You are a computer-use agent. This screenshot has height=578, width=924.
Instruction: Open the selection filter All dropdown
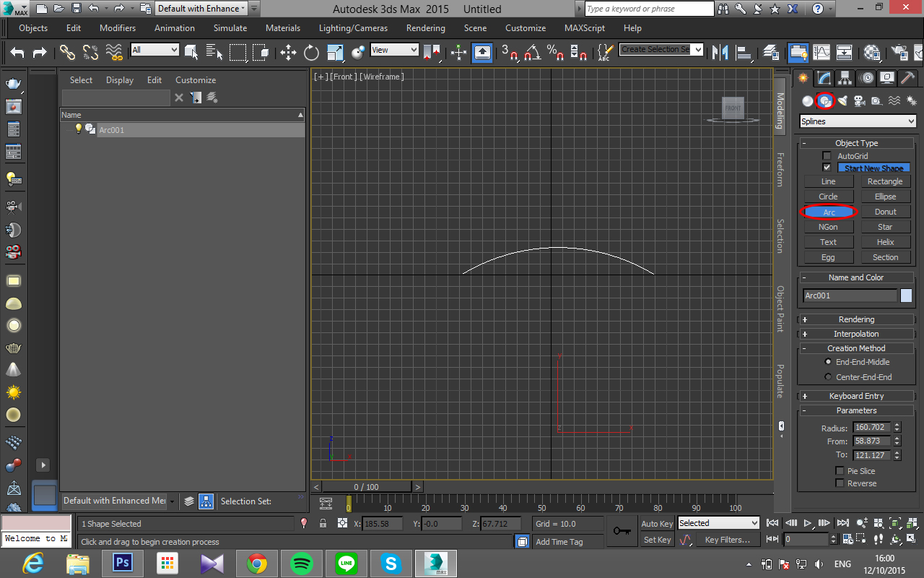click(x=154, y=50)
